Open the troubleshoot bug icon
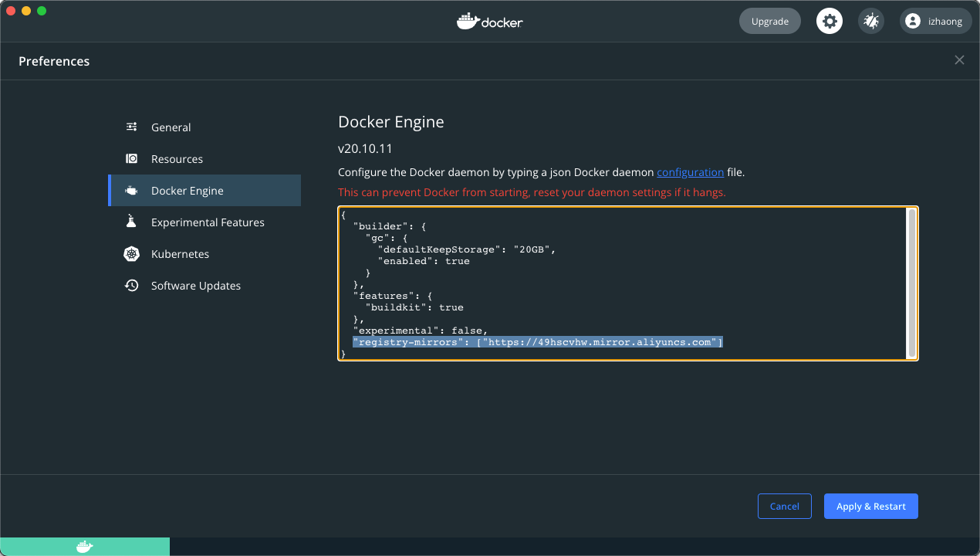 [871, 21]
